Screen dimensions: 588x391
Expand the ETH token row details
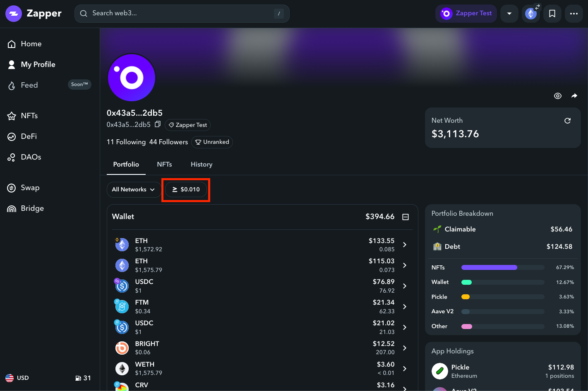[x=405, y=244]
